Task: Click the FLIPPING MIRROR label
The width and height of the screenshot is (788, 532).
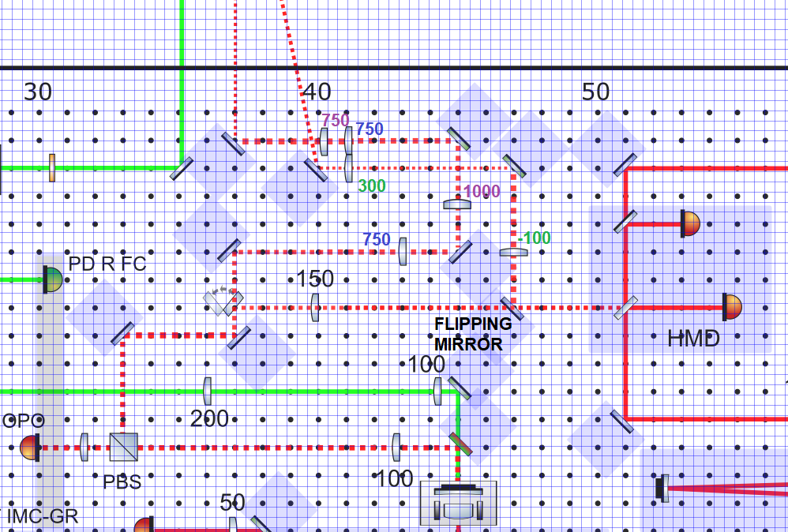Action: [x=473, y=334]
